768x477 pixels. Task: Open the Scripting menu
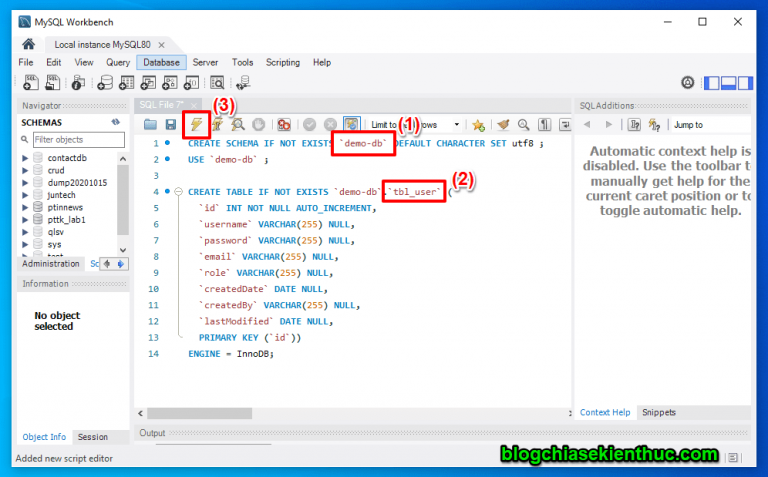point(283,62)
